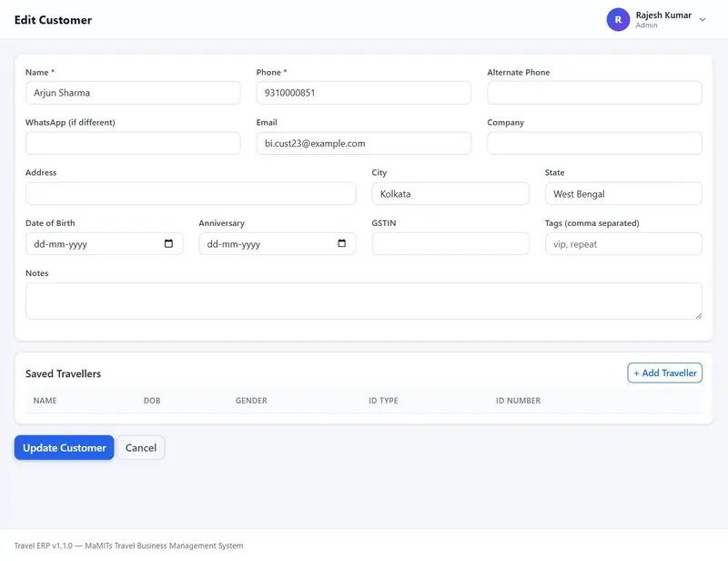
Task: Click the WhatsApp number field
Action: (133, 143)
